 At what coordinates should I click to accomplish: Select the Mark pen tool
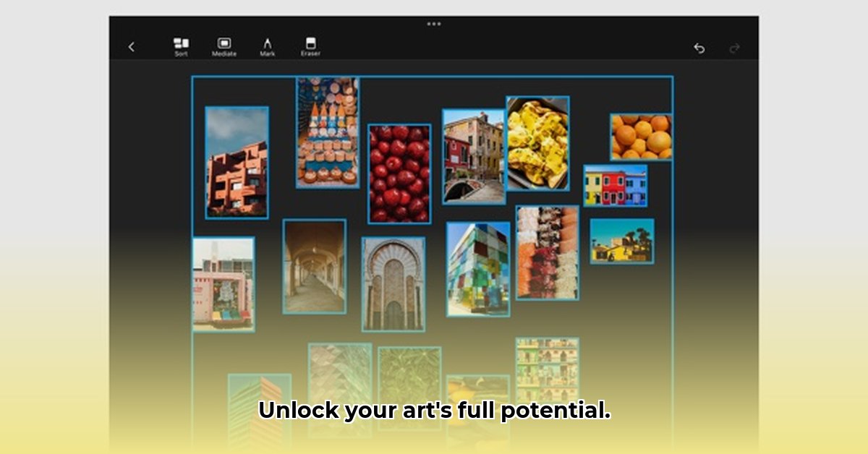(x=267, y=47)
